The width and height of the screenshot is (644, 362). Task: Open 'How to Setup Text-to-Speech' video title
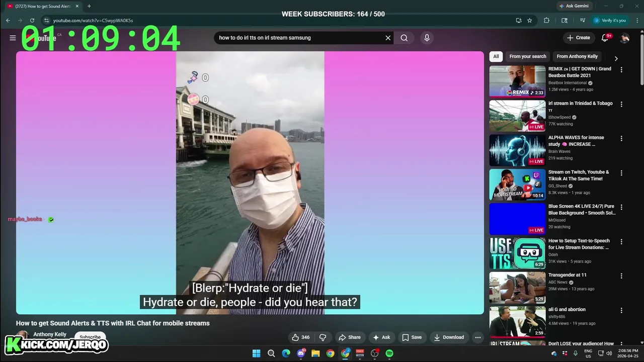(x=579, y=244)
